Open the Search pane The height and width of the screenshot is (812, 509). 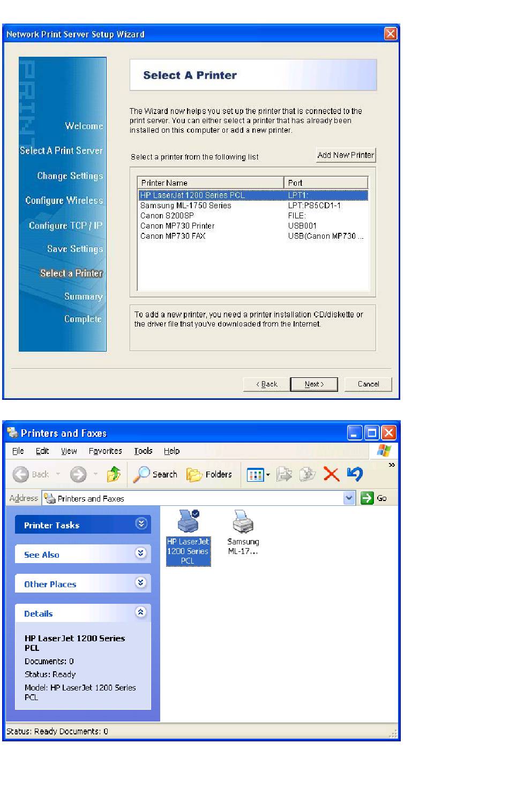155,474
